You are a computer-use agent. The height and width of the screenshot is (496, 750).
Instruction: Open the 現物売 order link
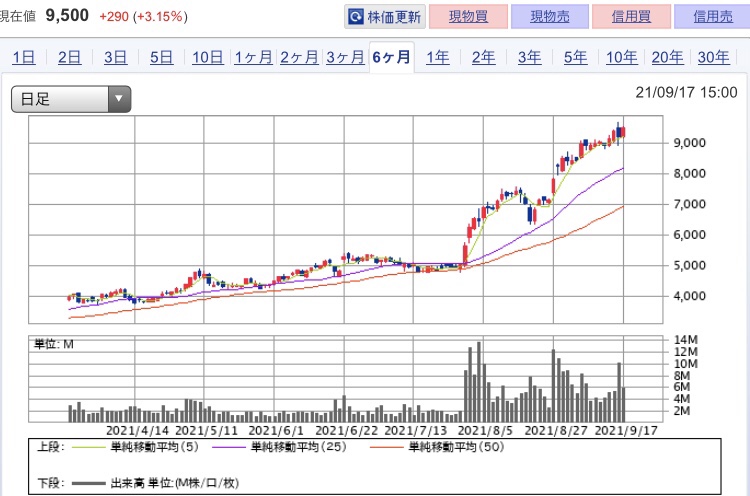pyautogui.click(x=550, y=17)
